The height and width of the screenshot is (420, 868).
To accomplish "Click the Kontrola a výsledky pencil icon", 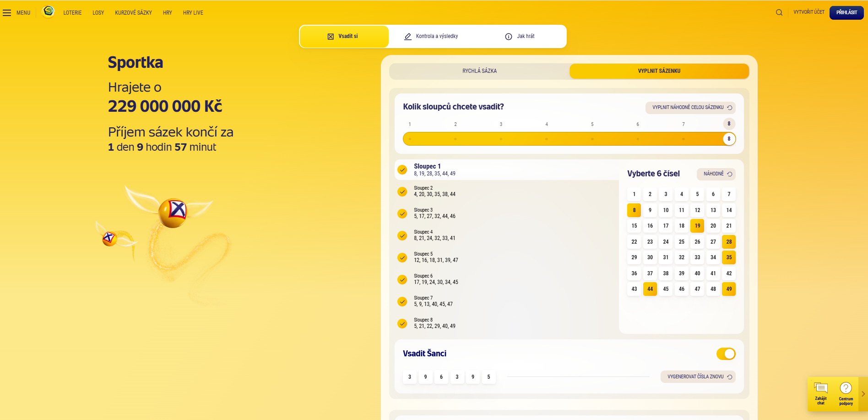I will click(407, 37).
